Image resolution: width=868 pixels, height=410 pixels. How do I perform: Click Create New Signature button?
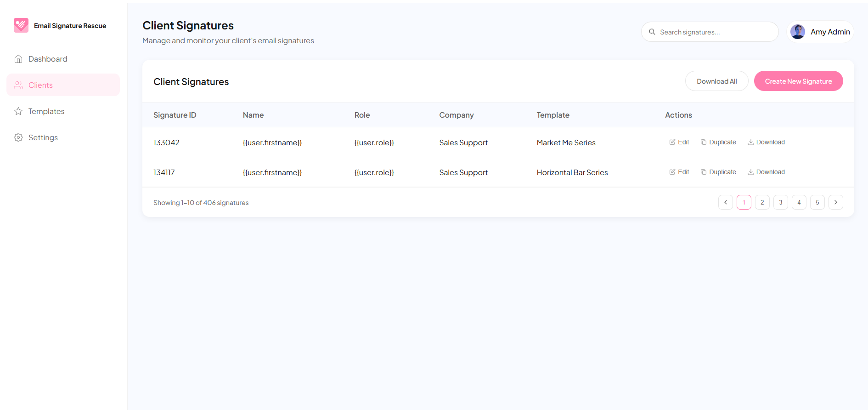pos(799,81)
